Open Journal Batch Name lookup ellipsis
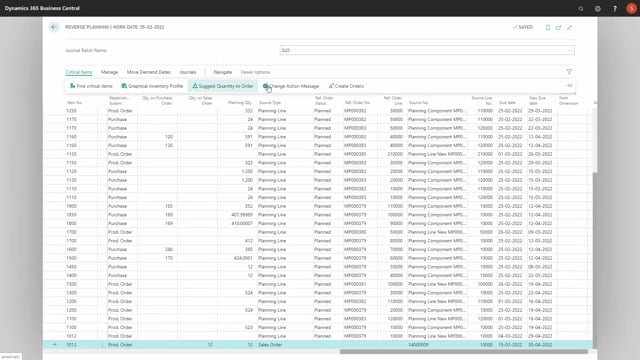This screenshot has width=640, height=360. point(570,50)
